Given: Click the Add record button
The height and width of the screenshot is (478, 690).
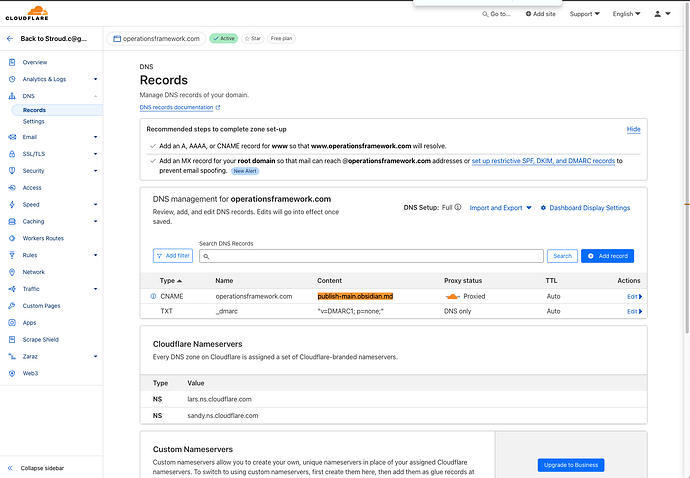Looking at the screenshot, I should tap(607, 256).
